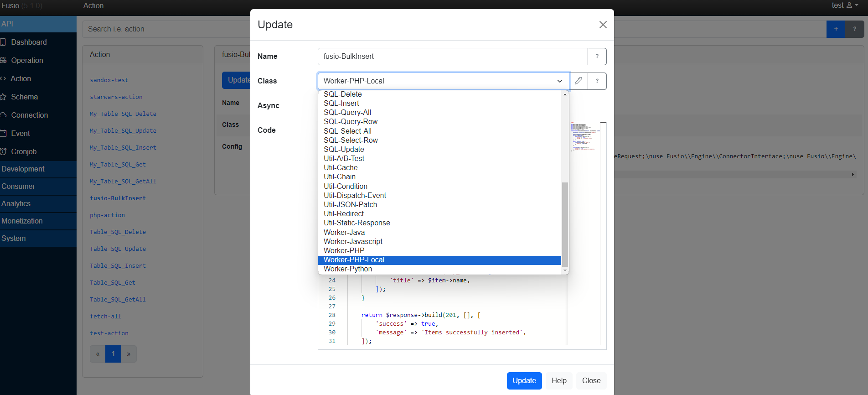This screenshot has height=395, width=868.
Task: Close the Update dialog with the X
Action: (x=603, y=25)
